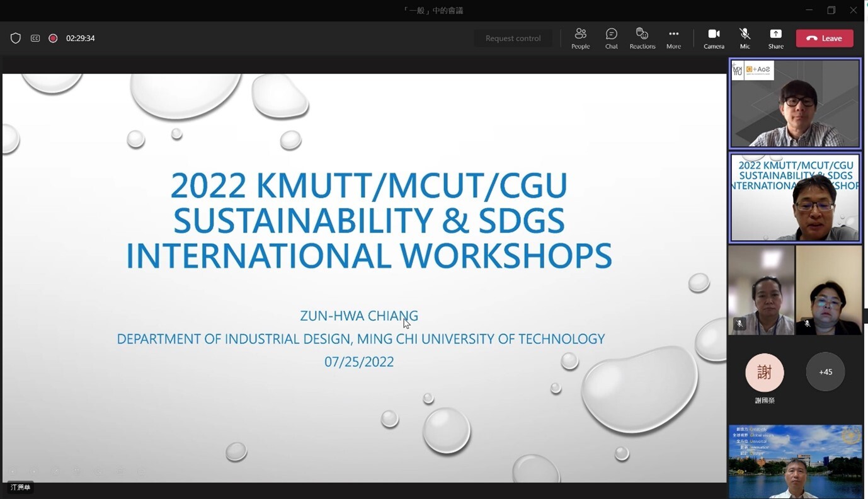Click the Share content icon
This screenshot has height=499, width=868.
[775, 38]
